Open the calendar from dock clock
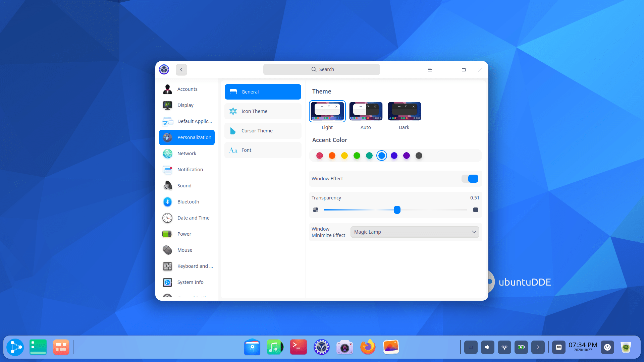 point(583,347)
